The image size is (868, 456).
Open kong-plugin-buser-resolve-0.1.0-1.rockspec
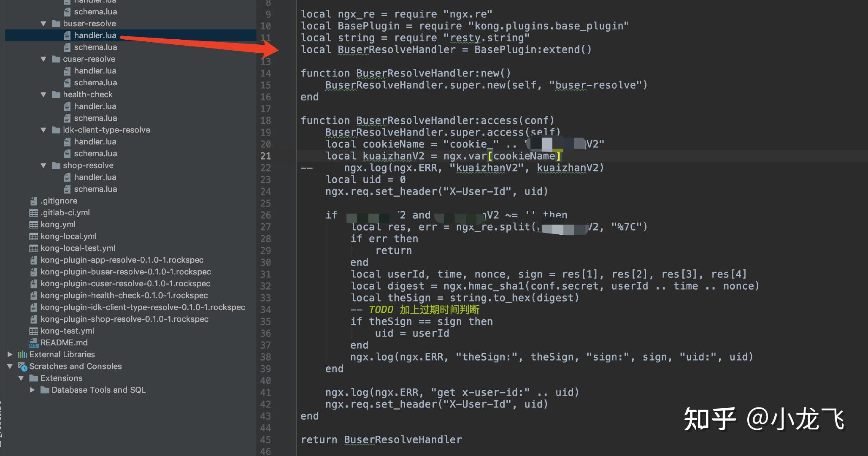125,272
